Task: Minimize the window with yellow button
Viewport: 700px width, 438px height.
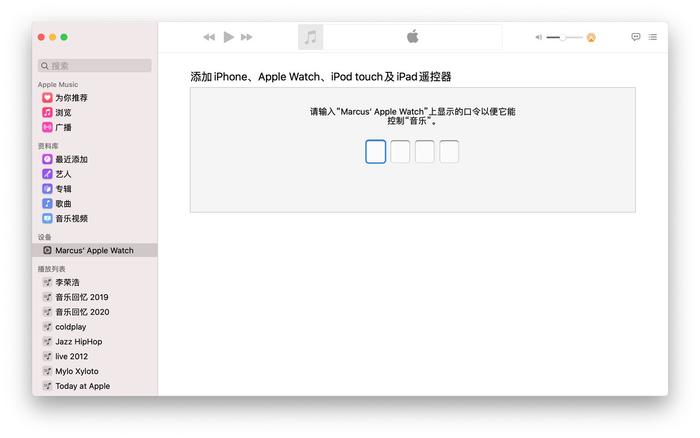Action: 53,37
